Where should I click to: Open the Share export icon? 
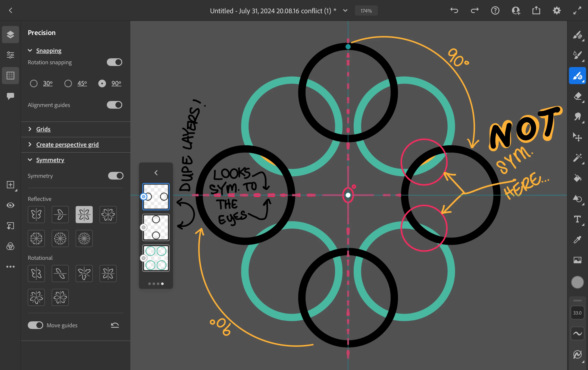(536, 10)
